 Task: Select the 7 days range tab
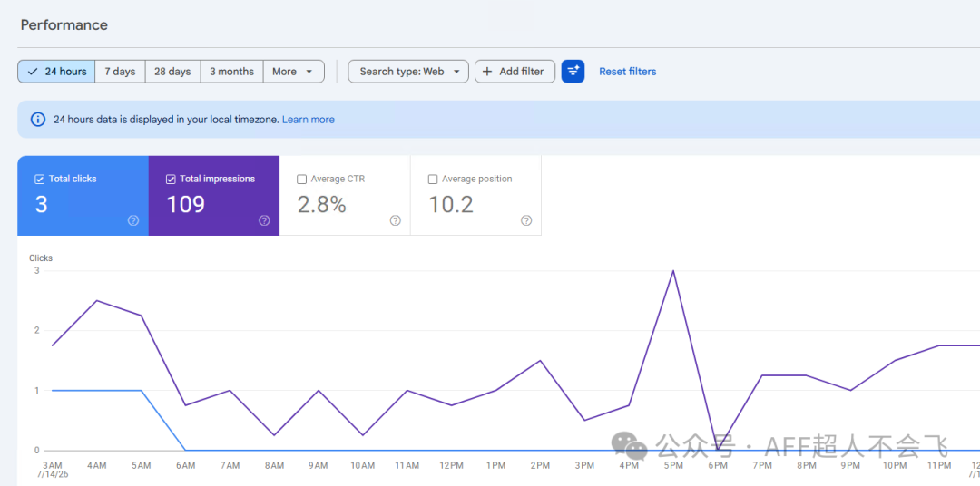[x=120, y=72]
